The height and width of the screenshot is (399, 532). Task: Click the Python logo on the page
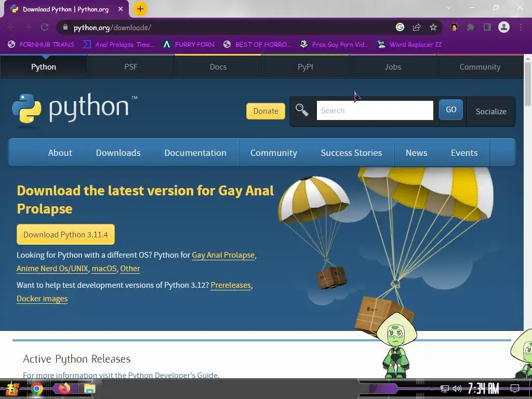(75, 108)
